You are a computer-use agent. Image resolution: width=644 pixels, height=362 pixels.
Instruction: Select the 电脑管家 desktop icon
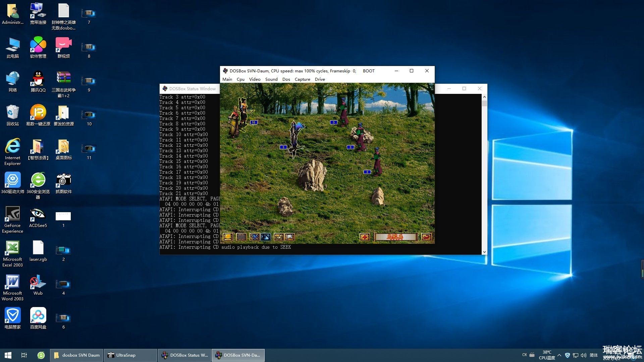13,319
